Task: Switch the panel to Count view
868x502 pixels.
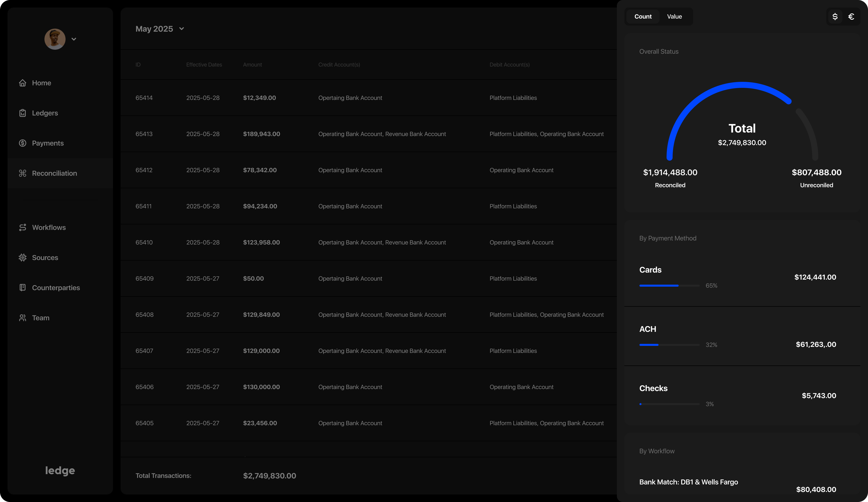Action: pyautogui.click(x=643, y=17)
